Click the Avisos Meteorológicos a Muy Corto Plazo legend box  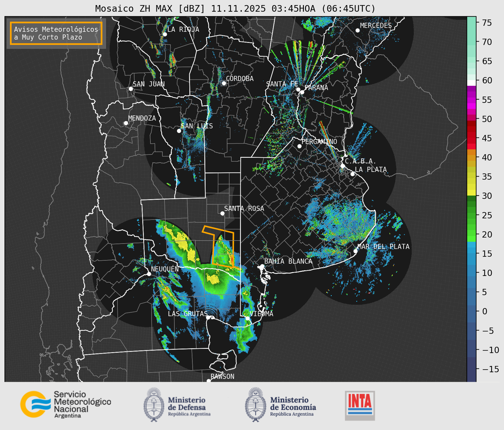click(x=56, y=33)
